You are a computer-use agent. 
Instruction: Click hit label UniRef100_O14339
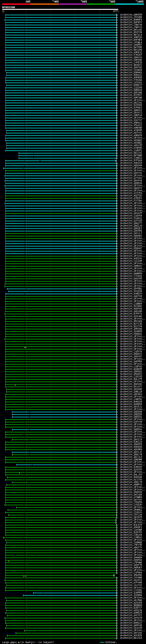pos(131,628)
